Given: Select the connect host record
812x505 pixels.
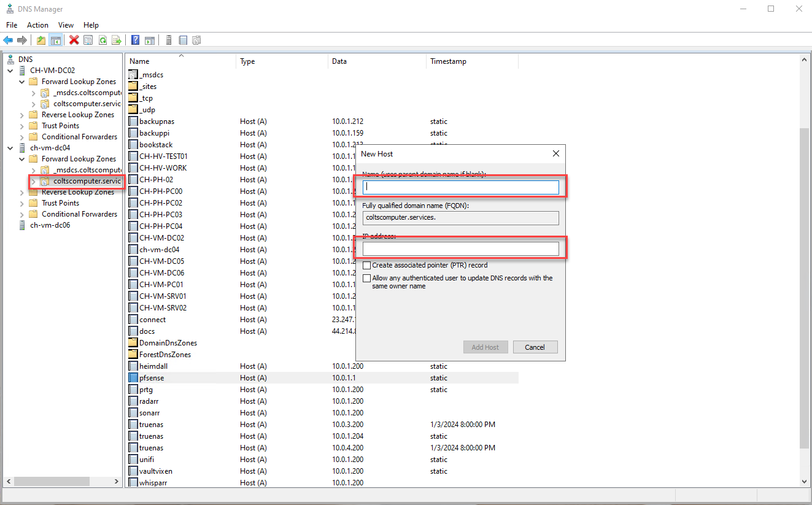Looking at the screenshot, I should [152, 320].
